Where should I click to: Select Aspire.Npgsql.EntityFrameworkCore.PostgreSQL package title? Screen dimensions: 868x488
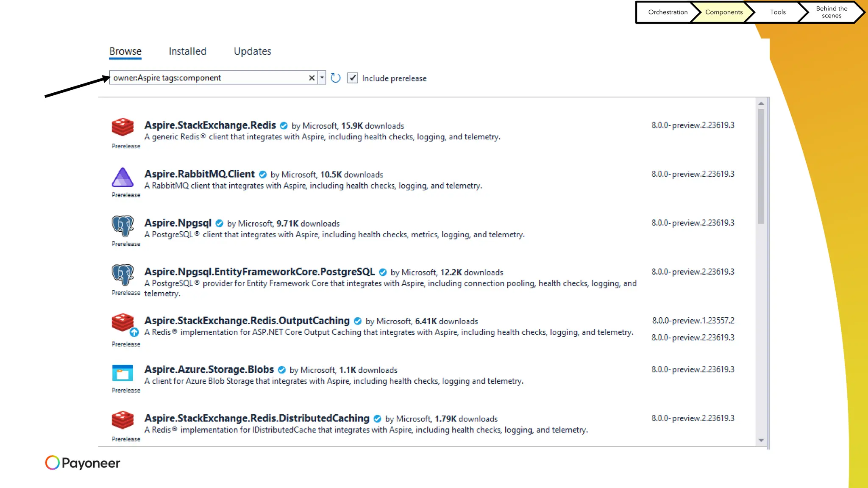click(260, 272)
